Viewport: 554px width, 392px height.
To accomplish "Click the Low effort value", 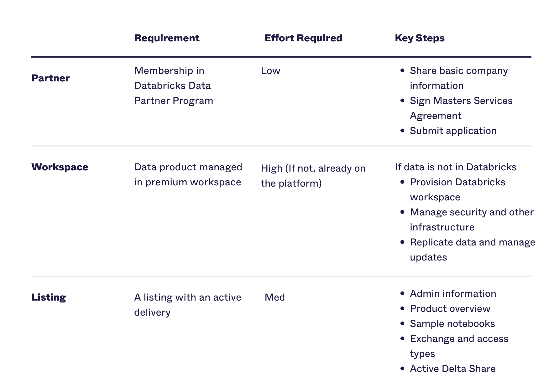I will [270, 71].
